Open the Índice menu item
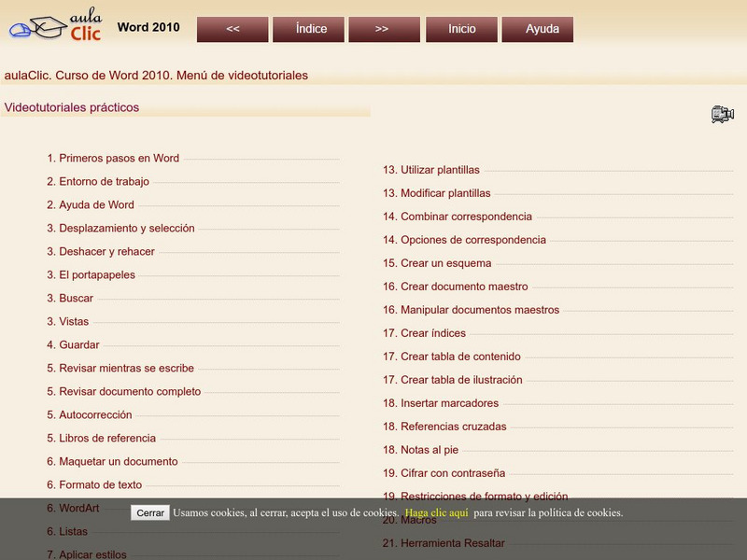 309,29
